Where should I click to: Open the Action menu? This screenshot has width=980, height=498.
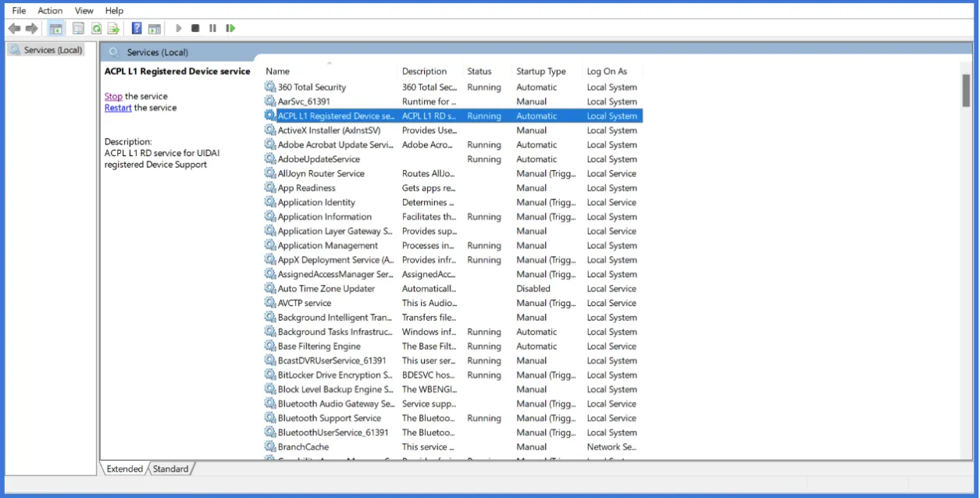(x=50, y=11)
